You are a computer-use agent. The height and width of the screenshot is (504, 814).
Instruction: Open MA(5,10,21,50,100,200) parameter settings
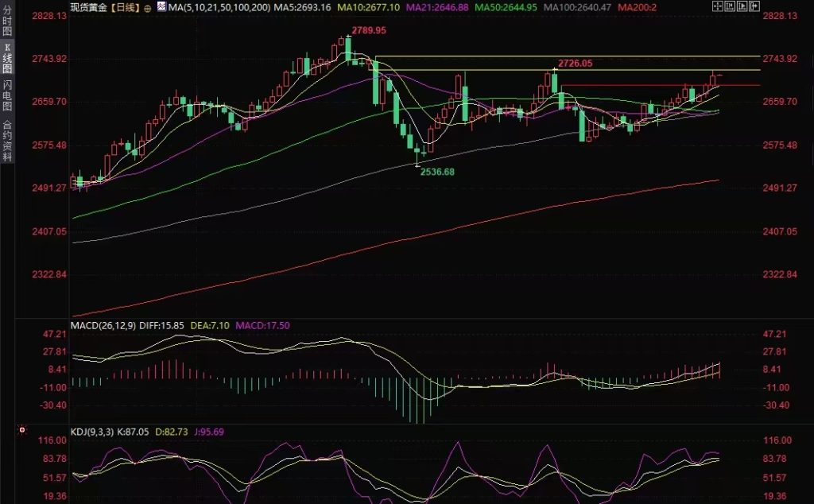coord(219,7)
